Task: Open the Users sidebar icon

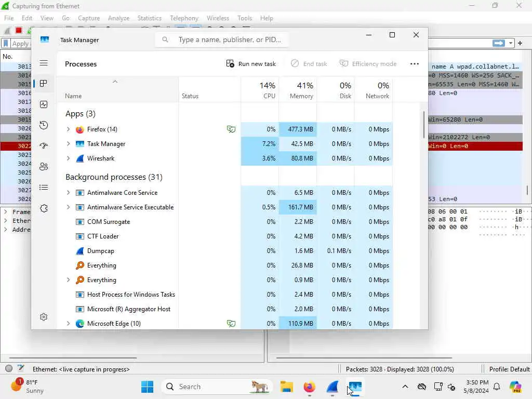Action: tap(44, 167)
